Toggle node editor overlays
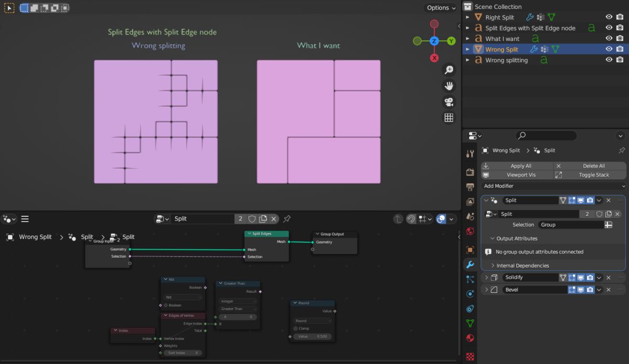 441,219
